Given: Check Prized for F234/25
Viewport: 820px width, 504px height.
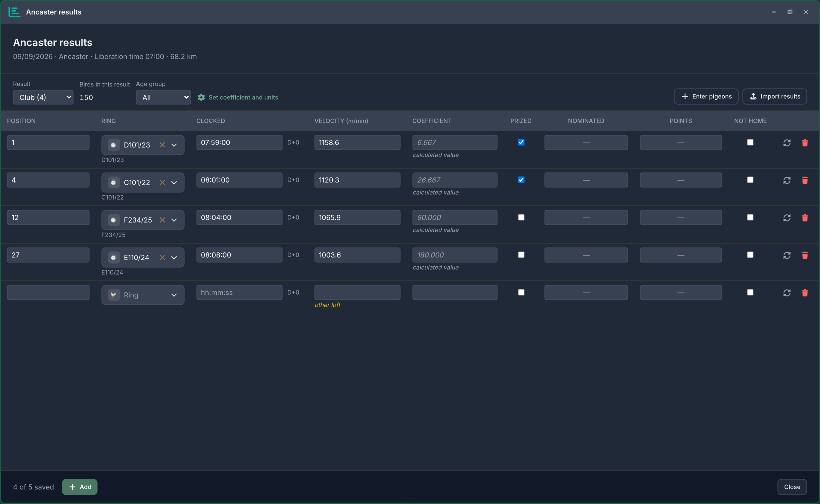Looking at the screenshot, I should (x=521, y=217).
